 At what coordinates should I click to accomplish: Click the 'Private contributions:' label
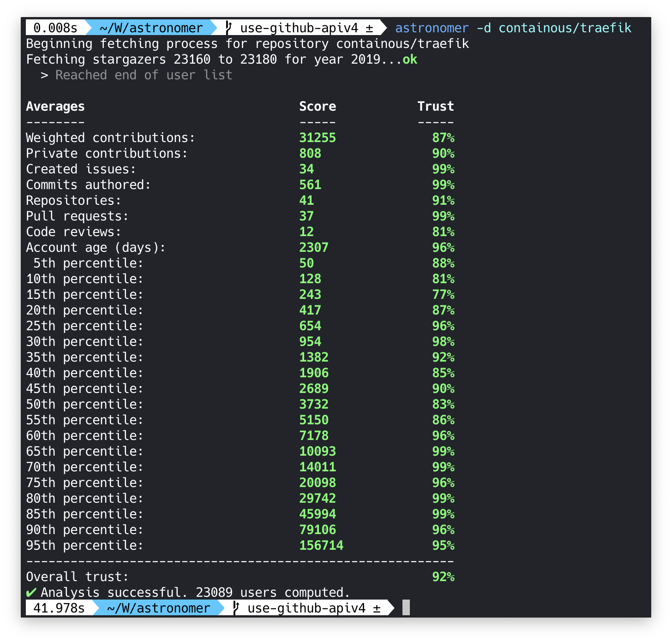(107, 154)
